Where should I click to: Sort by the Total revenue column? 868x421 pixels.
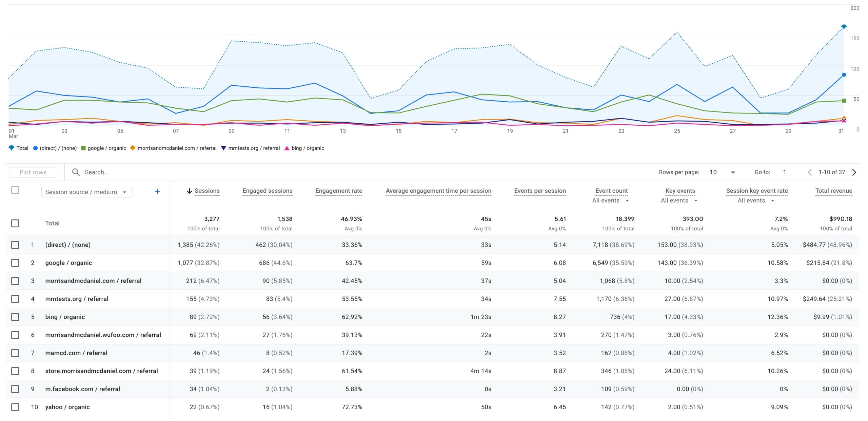pos(833,191)
